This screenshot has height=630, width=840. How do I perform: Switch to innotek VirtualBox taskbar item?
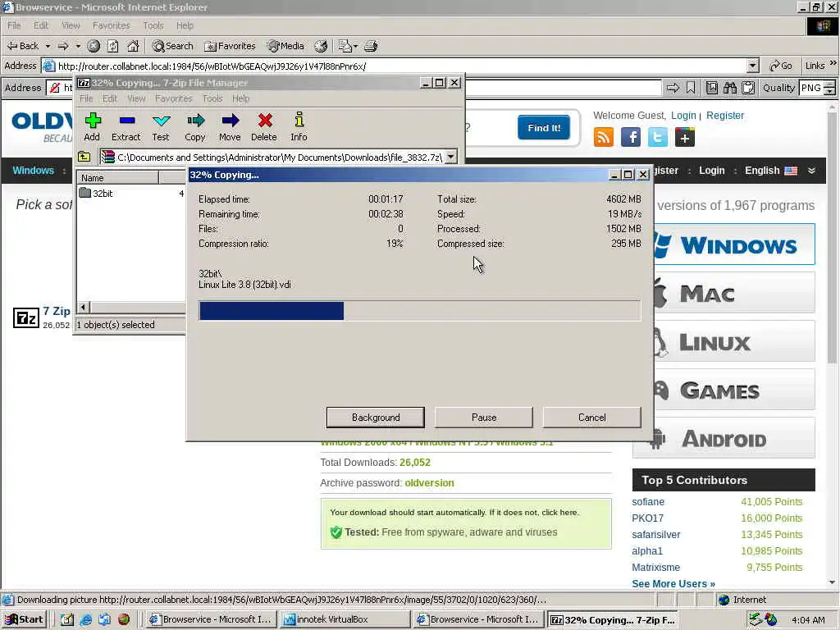345,619
